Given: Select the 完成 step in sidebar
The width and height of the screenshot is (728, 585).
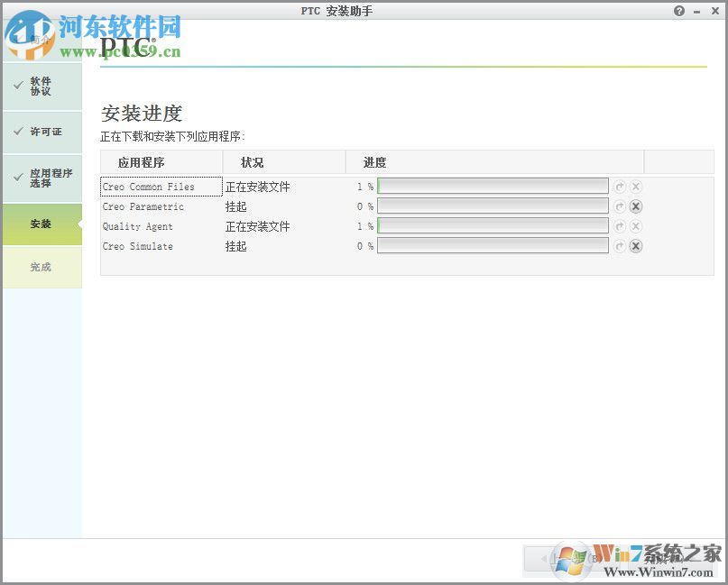Looking at the screenshot, I should point(41,267).
